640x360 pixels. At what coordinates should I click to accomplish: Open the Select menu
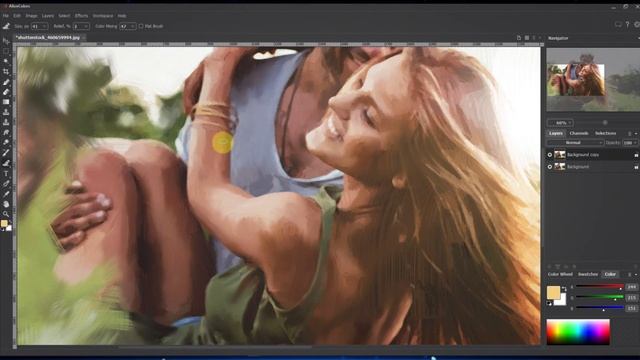64,16
